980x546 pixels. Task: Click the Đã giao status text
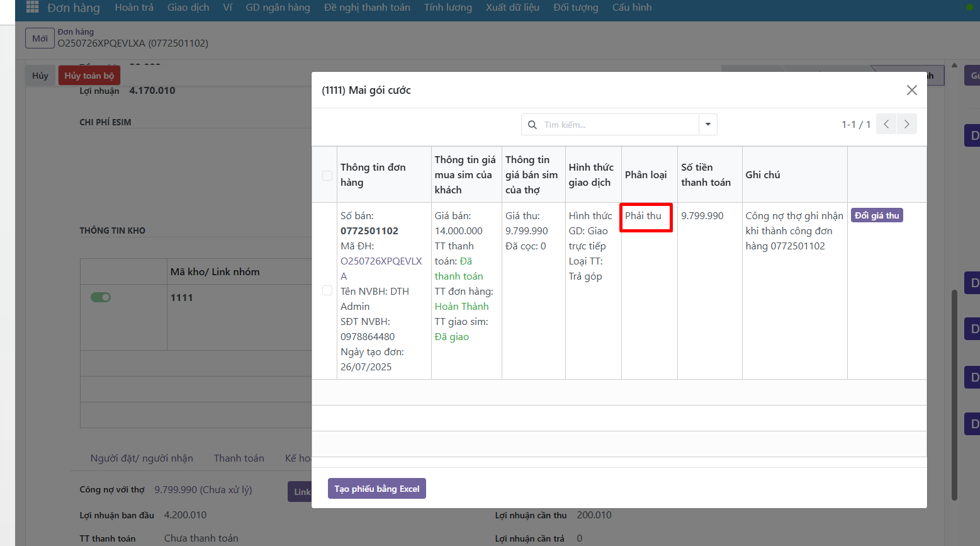pos(452,336)
